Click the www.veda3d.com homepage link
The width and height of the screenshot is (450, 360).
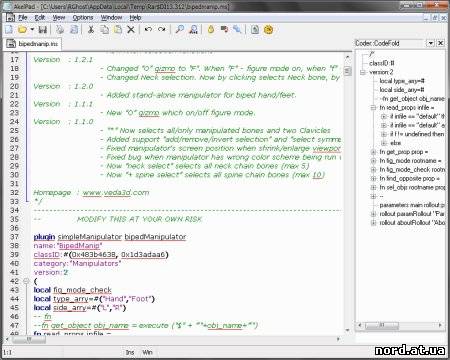[116, 193]
